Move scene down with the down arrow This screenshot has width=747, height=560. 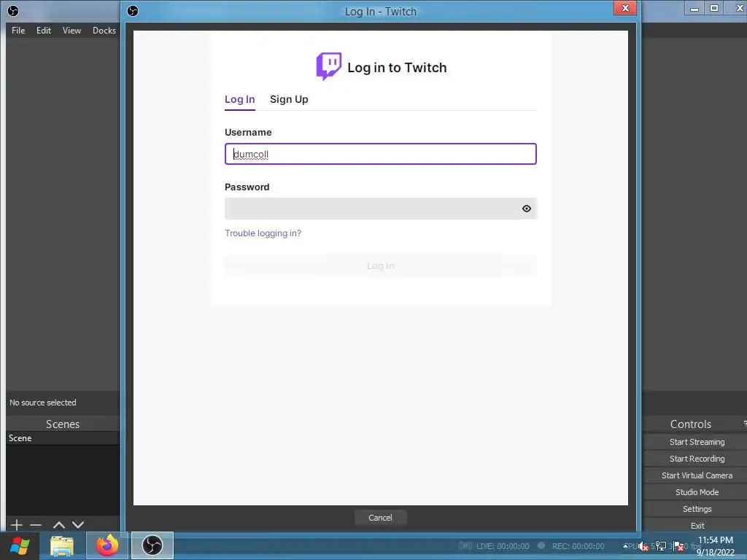tap(78, 525)
